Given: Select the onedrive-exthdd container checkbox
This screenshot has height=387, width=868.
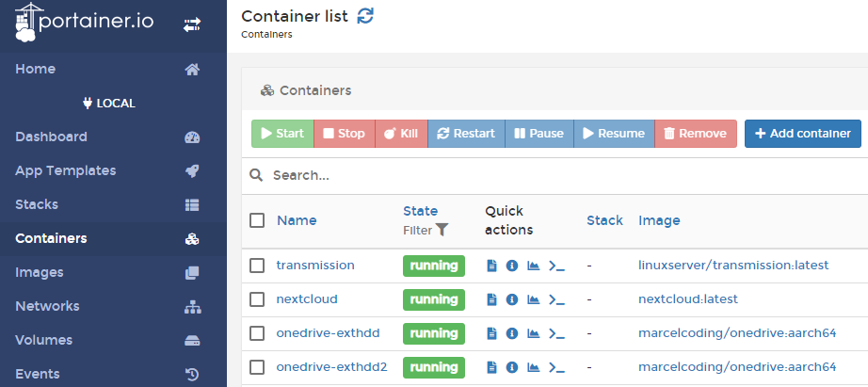Looking at the screenshot, I should click(257, 333).
